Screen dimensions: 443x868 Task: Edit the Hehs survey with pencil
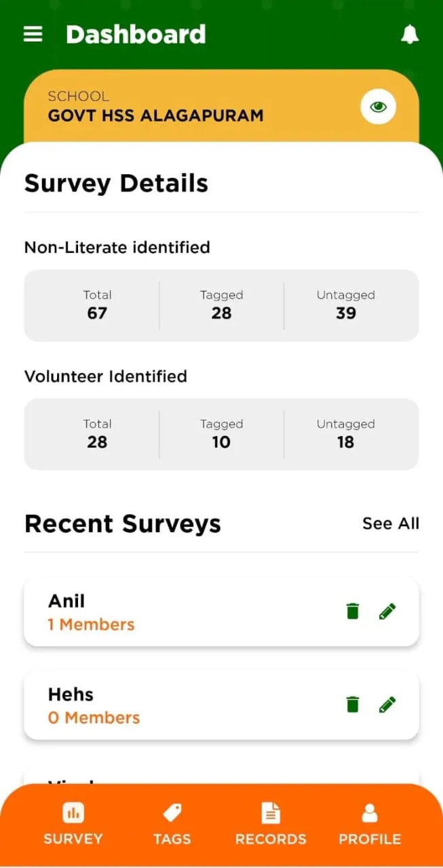click(387, 705)
